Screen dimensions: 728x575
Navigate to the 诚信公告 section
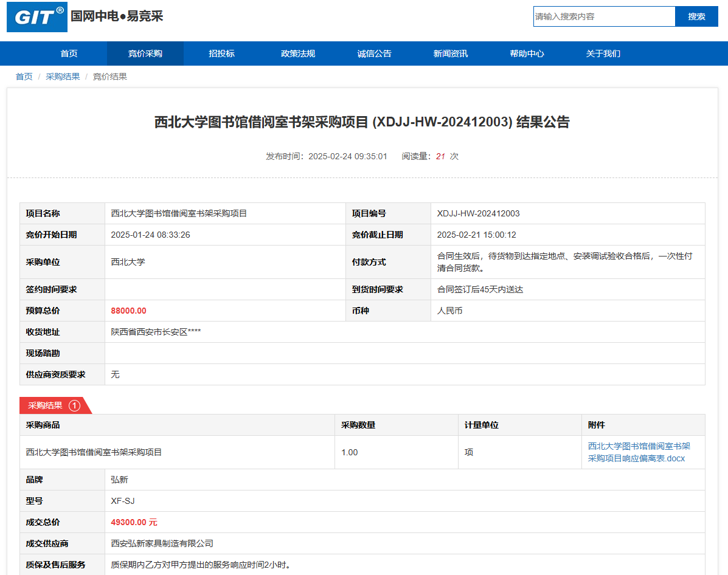[x=374, y=53]
